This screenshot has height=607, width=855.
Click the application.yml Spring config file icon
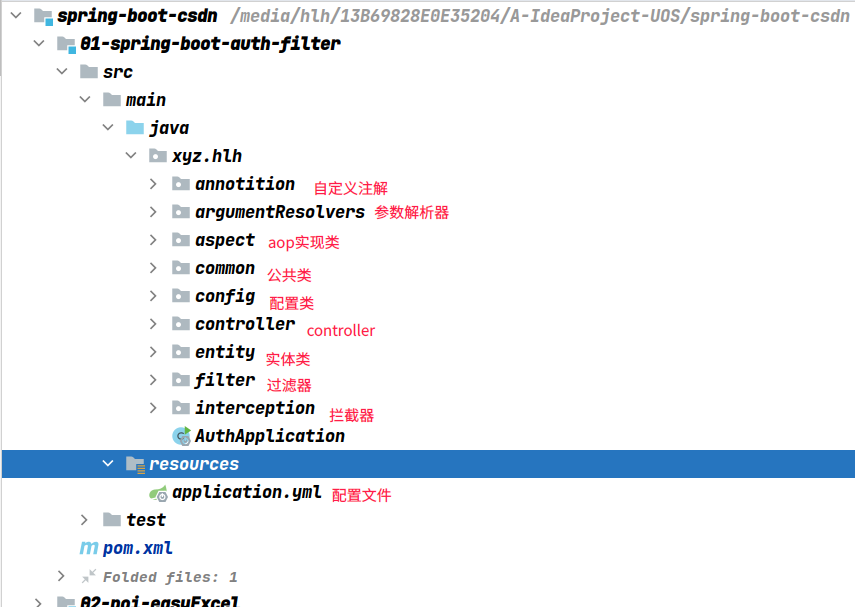158,492
